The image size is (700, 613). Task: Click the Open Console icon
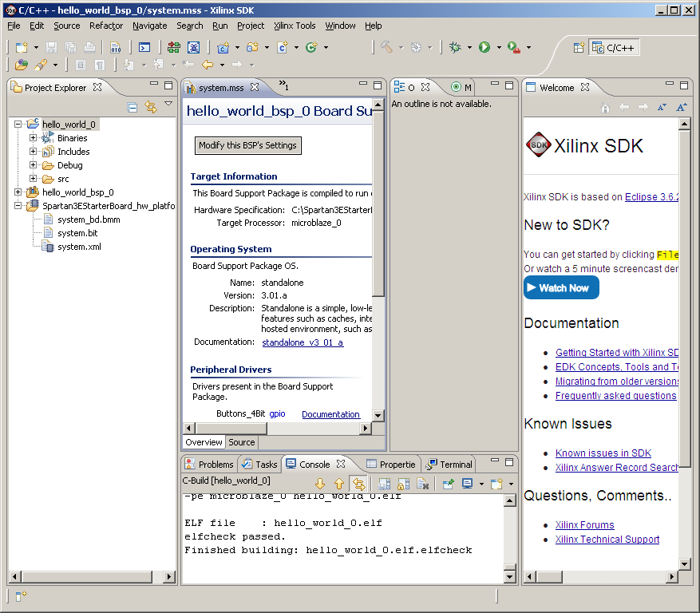496,484
